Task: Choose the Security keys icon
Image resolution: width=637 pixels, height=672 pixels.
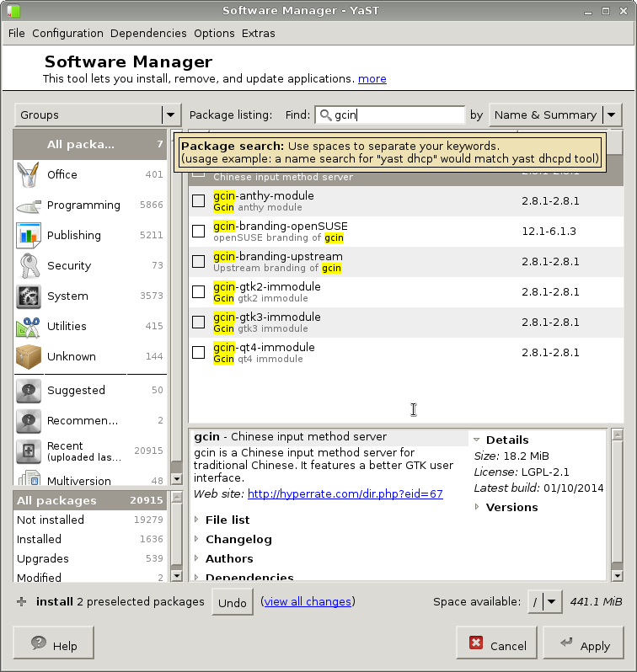Action: click(x=29, y=266)
